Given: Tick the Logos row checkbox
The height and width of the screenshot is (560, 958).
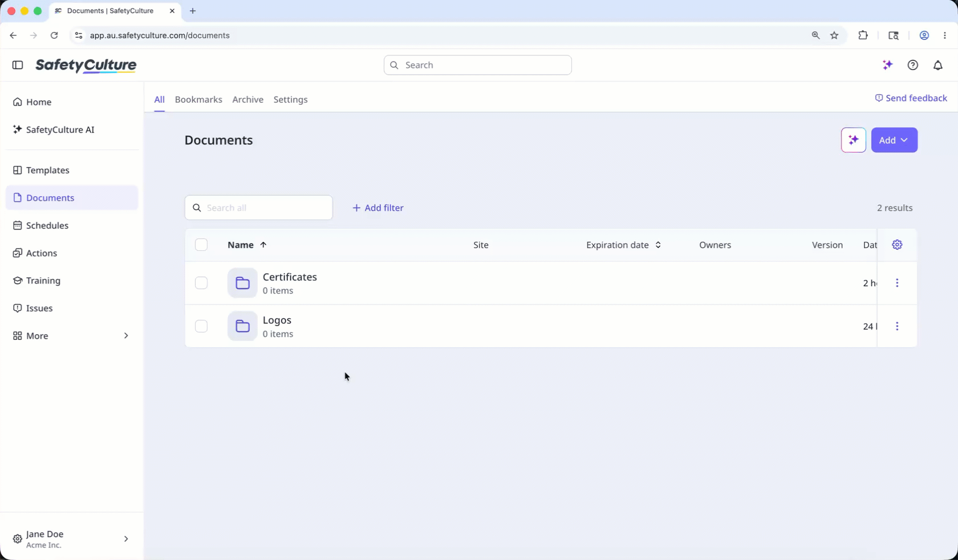Looking at the screenshot, I should pyautogui.click(x=201, y=326).
